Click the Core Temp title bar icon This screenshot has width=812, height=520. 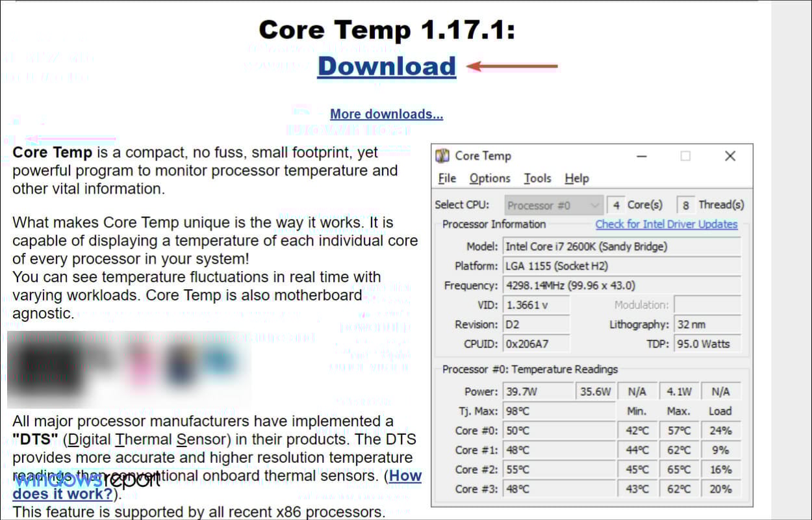(443, 155)
